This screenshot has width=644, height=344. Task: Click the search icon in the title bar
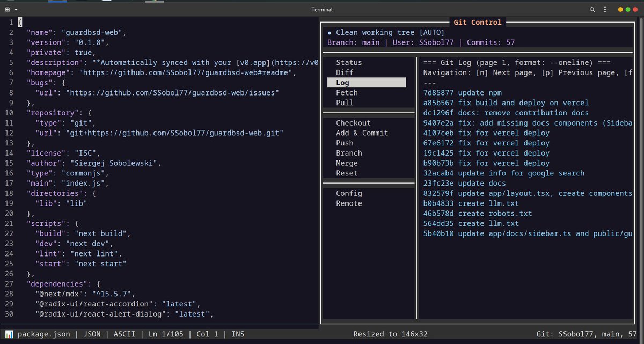point(592,10)
